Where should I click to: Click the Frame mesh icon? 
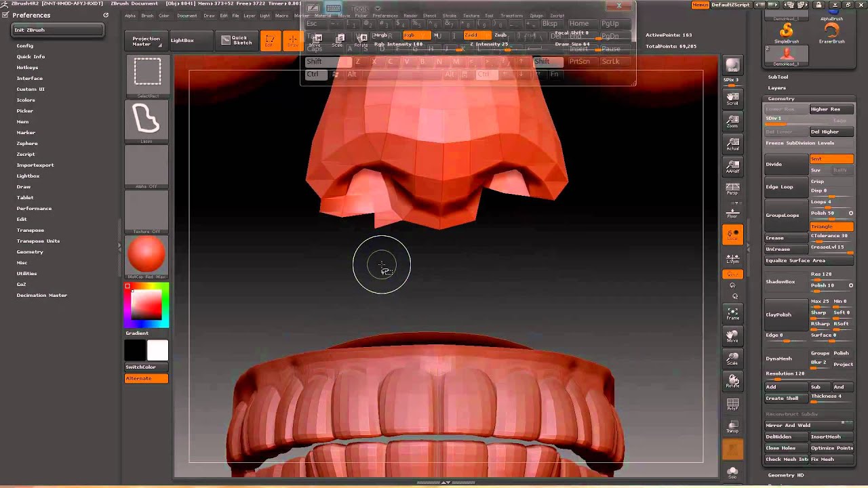point(732,313)
